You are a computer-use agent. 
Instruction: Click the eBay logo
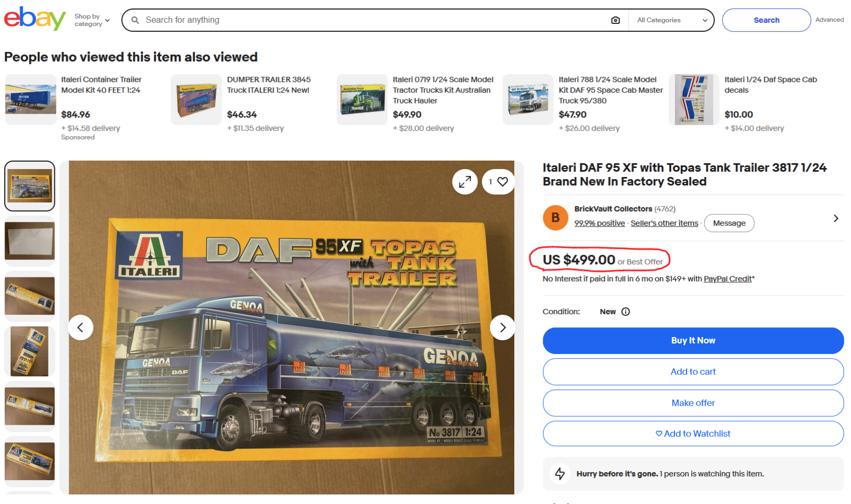35,19
